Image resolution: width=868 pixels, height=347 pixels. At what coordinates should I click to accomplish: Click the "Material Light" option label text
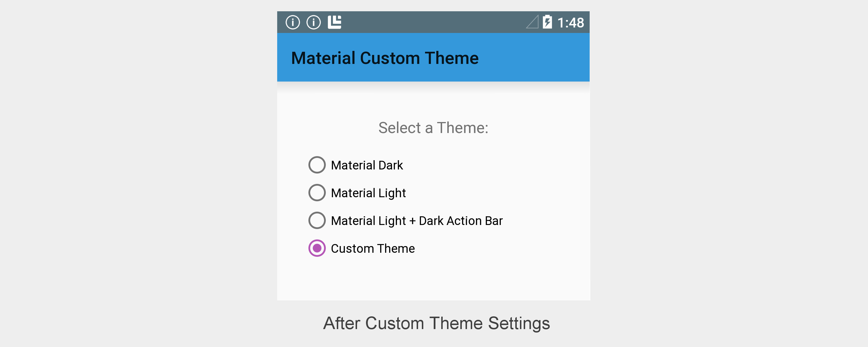pyautogui.click(x=368, y=193)
